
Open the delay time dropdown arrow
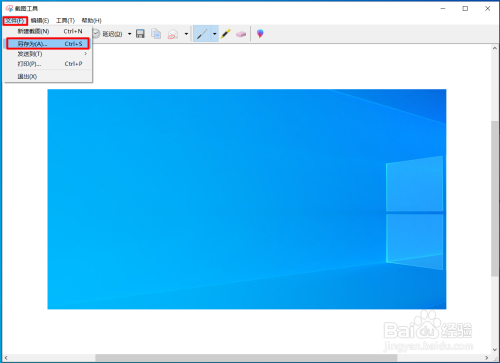pos(129,34)
